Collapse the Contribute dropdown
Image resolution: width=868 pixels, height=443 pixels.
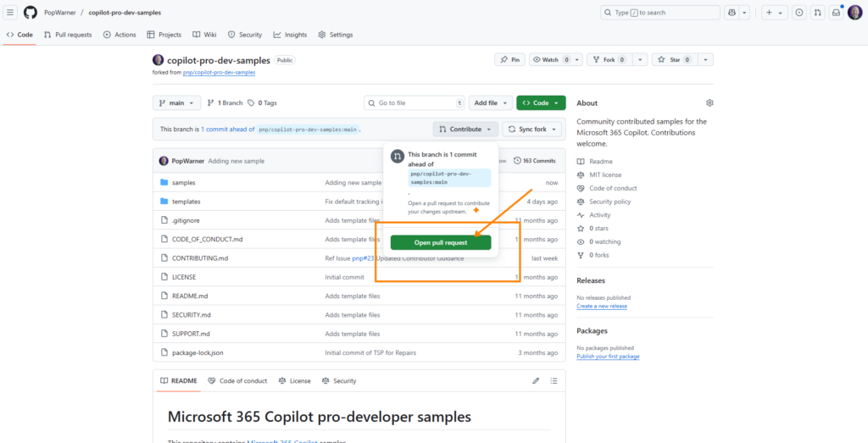pyautogui.click(x=465, y=129)
